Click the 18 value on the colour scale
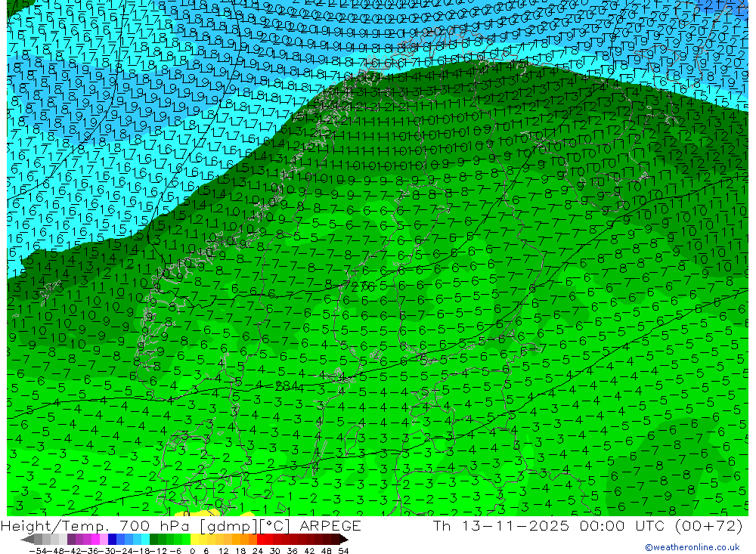This screenshot has height=554, width=756. click(x=240, y=551)
